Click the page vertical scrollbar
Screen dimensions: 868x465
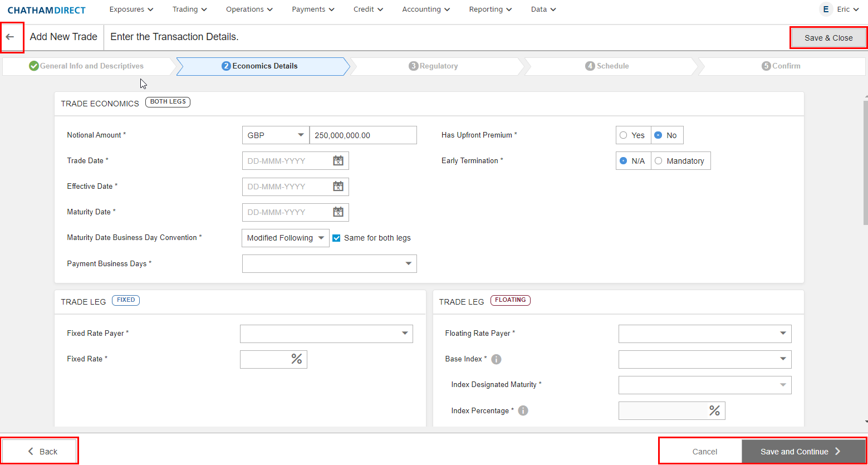[865, 163]
